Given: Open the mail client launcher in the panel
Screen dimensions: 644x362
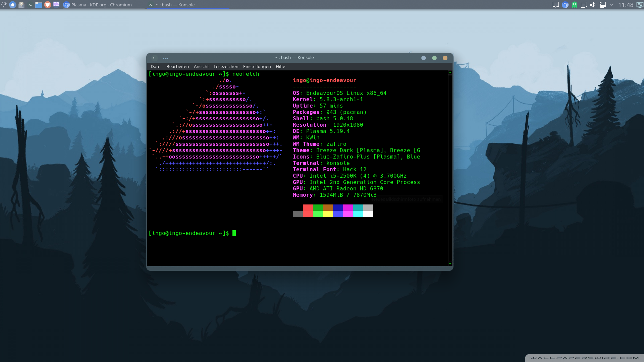Looking at the screenshot, I should 21,5.
